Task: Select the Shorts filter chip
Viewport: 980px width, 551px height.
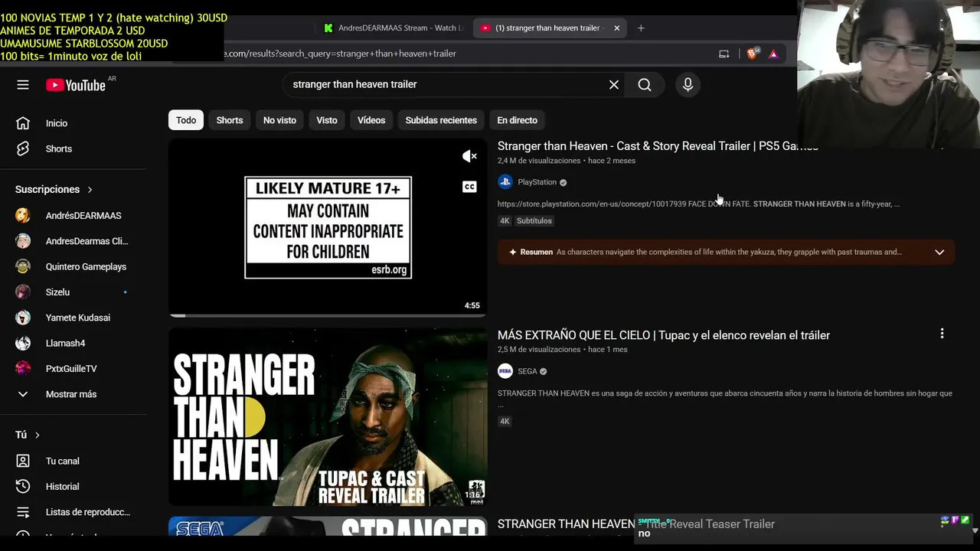Action: tap(230, 120)
